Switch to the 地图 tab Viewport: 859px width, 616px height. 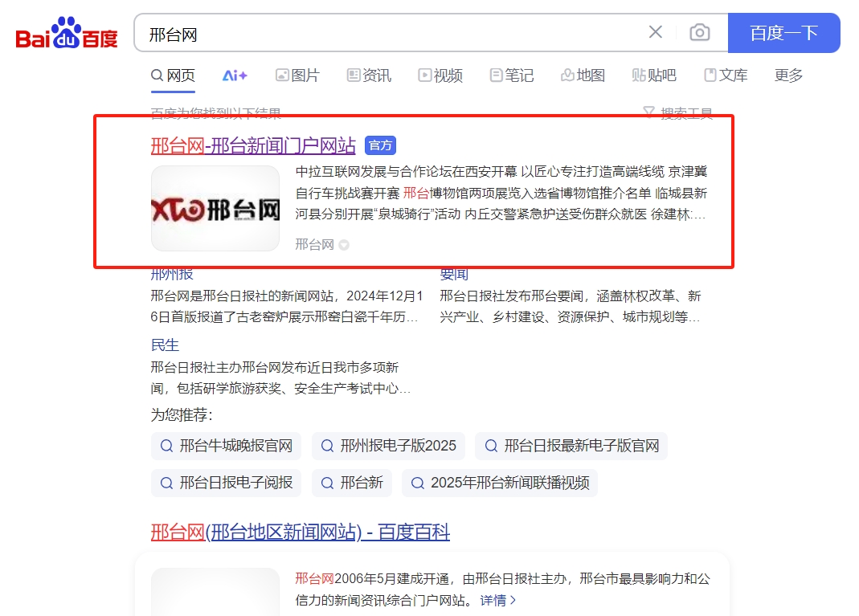pyautogui.click(x=583, y=75)
